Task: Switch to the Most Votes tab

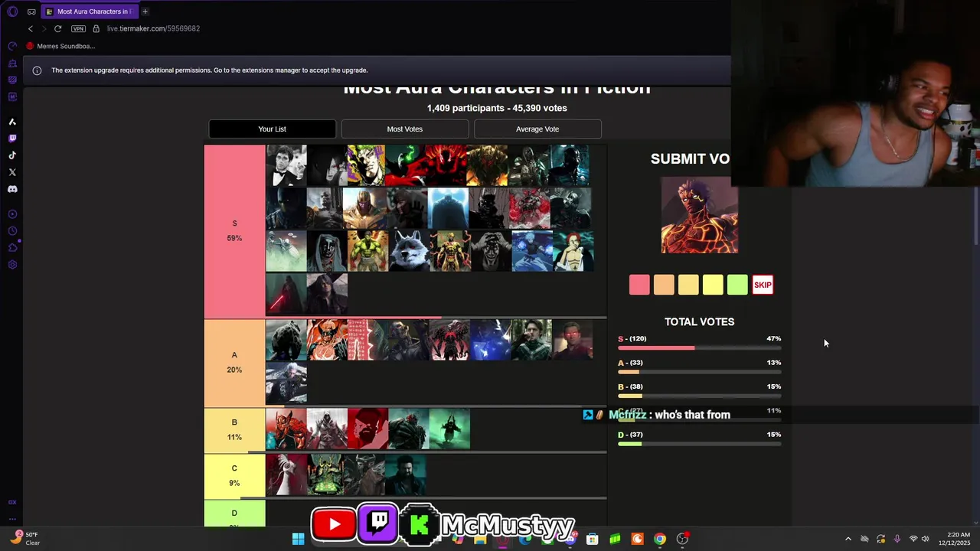Action: click(x=404, y=129)
